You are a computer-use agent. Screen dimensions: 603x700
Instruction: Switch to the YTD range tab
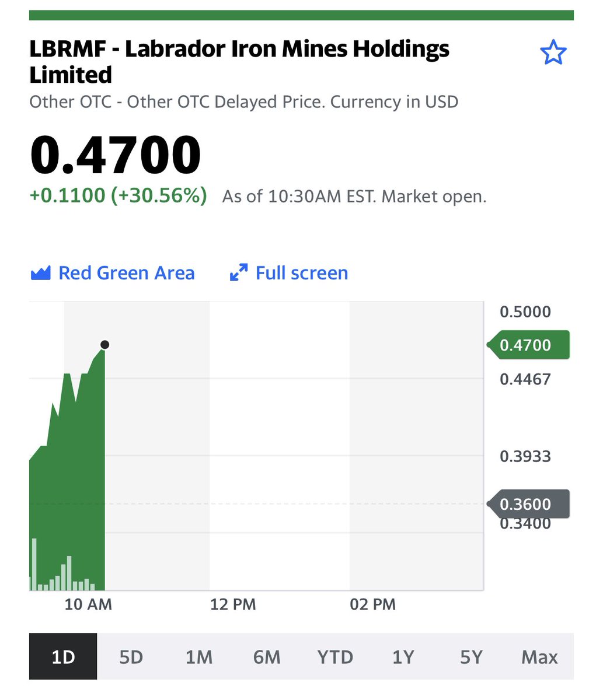click(x=335, y=657)
